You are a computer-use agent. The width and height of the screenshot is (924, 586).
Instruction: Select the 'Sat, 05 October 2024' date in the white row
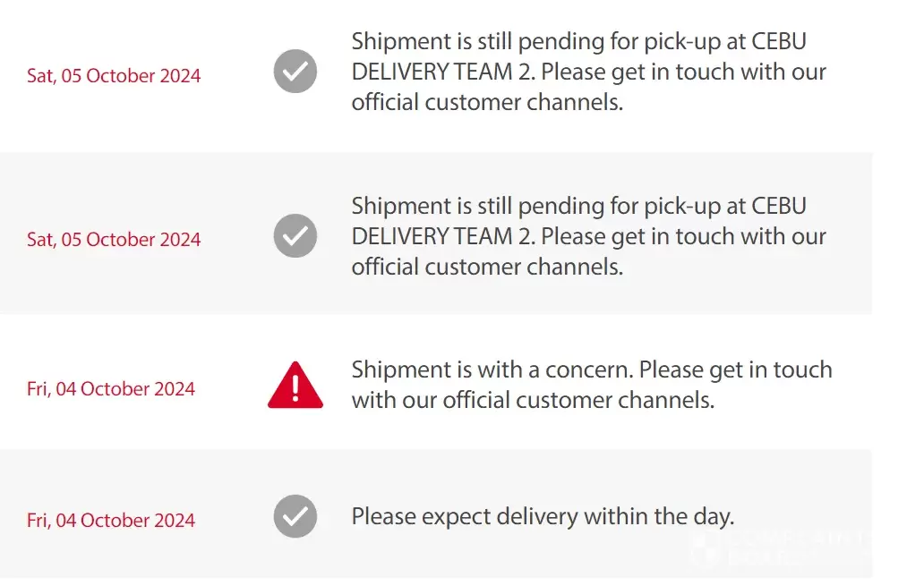[x=114, y=75]
